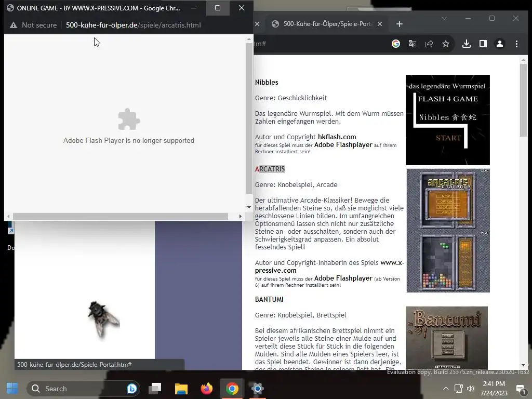Click the popup horizontal scrollbar thumb

coord(121,216)
